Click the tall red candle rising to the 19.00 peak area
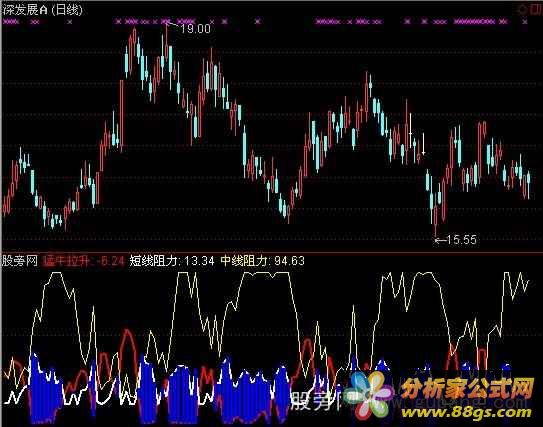Screen dimensions: 543x427 (x=122, y=114)
